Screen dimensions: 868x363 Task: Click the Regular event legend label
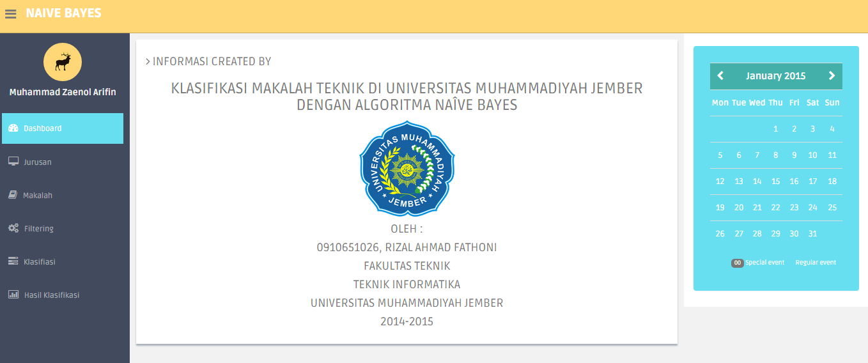point(816,263)
